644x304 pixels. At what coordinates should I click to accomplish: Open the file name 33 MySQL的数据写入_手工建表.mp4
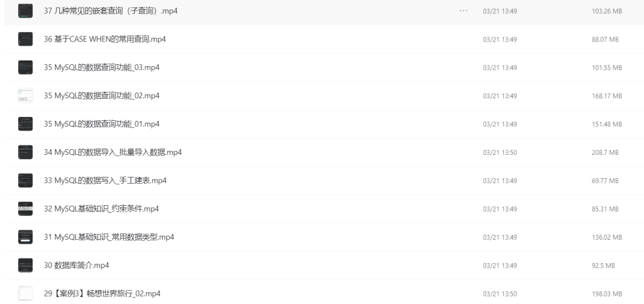tap(105, 181)
